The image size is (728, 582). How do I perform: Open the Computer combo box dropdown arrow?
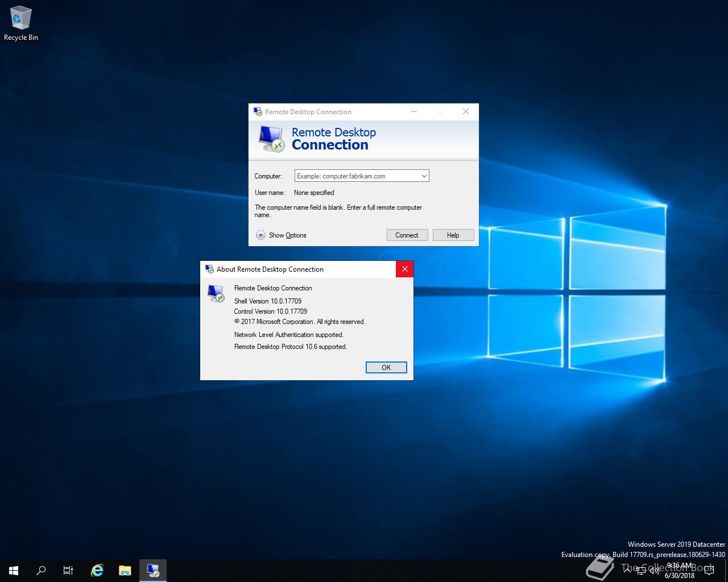pyautogui.click(x=424, y=176)
